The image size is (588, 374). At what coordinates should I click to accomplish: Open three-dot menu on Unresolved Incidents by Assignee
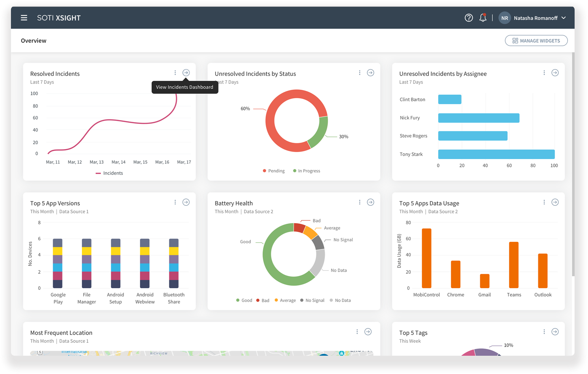[544, 73]
